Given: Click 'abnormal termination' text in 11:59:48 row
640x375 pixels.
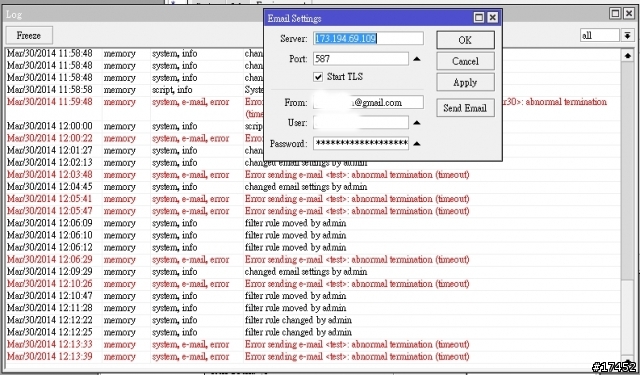Looking at the screenshot, I should click(x=566, y=102).
